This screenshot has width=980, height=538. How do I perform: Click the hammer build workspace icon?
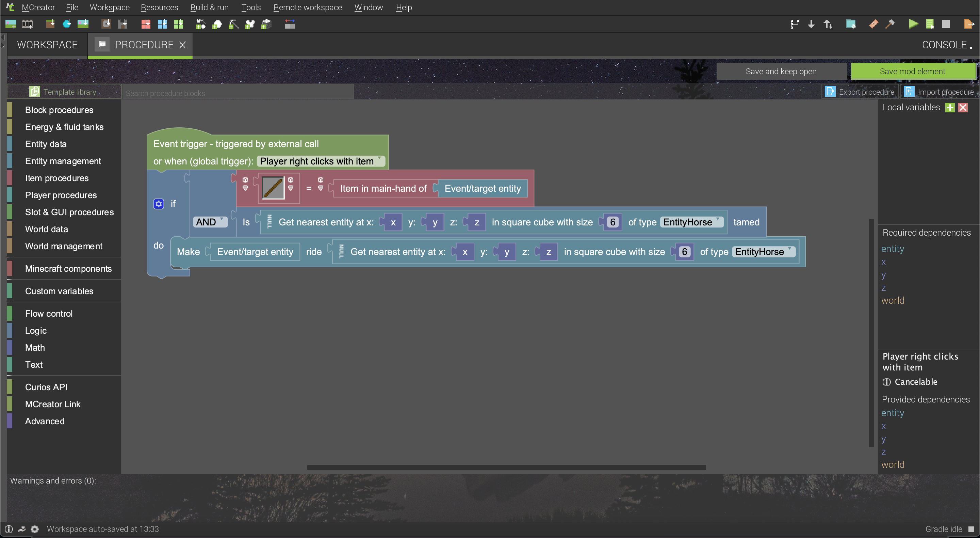(890, 24)
